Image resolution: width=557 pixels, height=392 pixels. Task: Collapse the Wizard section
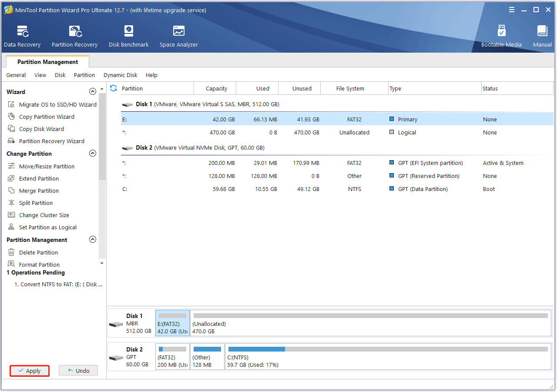point(92,92)
